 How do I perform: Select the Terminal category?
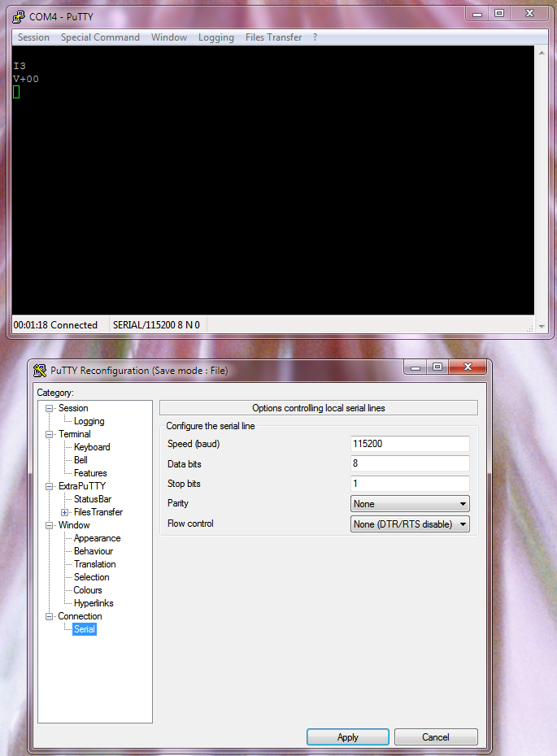75,434
